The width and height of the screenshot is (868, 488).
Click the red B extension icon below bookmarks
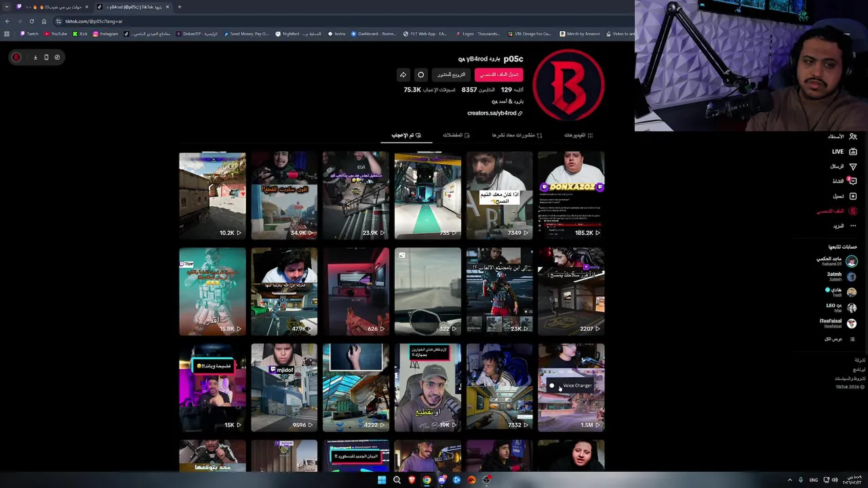coord(16,57)
